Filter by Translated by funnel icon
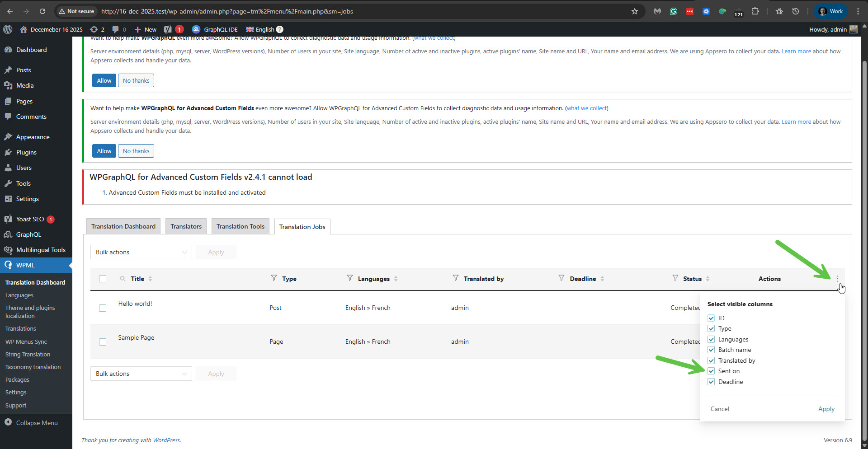Viewport: 868px width, 449px height. pyautogui.click(x=456, y=278)
